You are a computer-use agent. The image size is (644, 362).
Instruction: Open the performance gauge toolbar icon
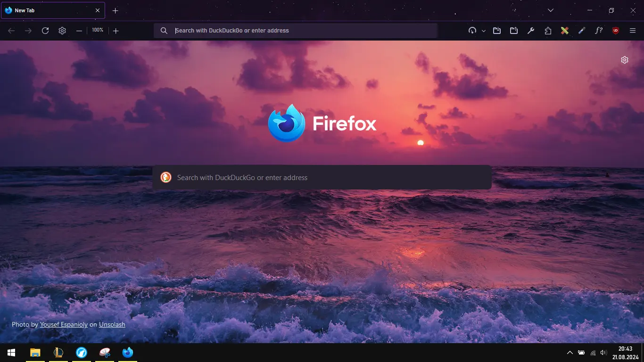coord(472,31)
